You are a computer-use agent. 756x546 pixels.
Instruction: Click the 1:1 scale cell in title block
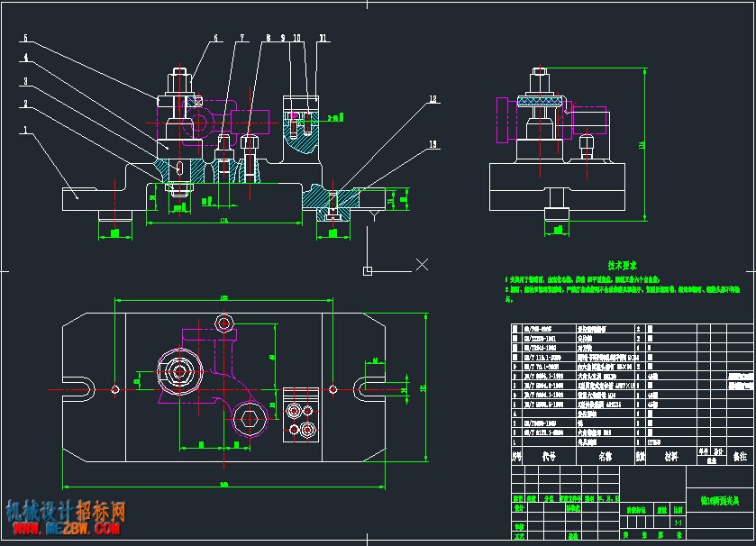pos(678,523)
